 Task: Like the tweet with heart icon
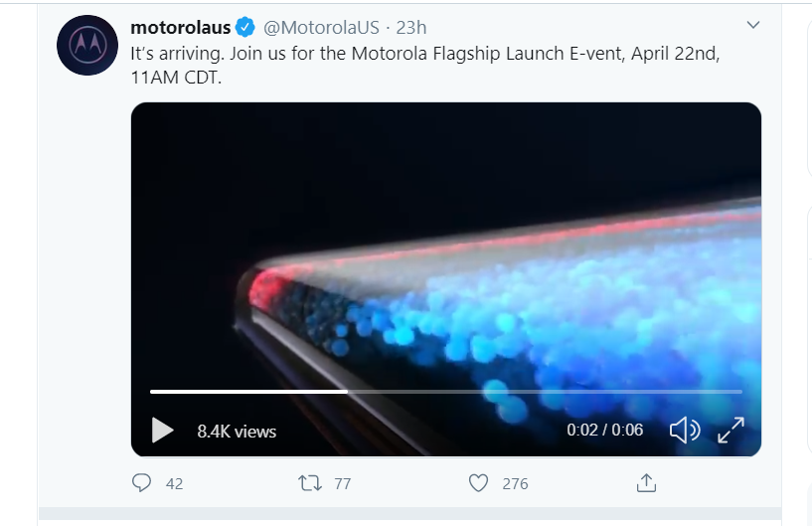point(478,483)
